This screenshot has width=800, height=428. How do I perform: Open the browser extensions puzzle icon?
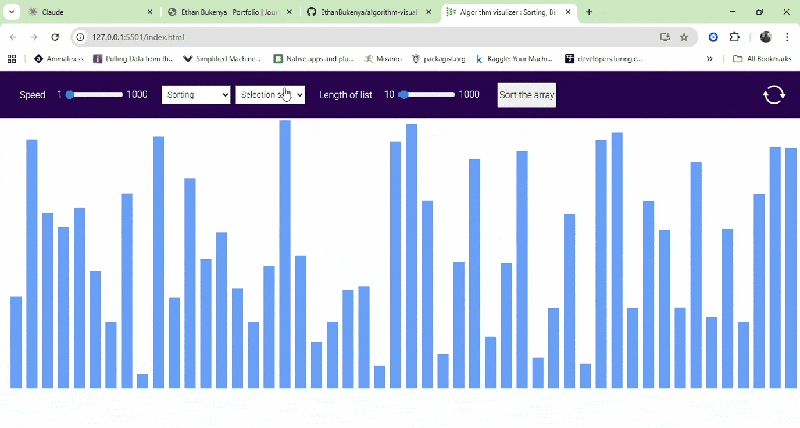click(x=735, y=37)
